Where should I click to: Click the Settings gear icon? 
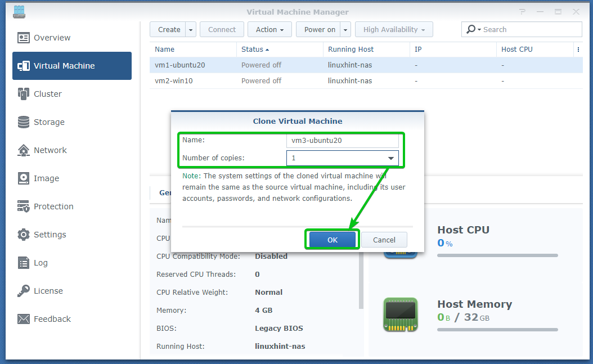coord(24,235)
